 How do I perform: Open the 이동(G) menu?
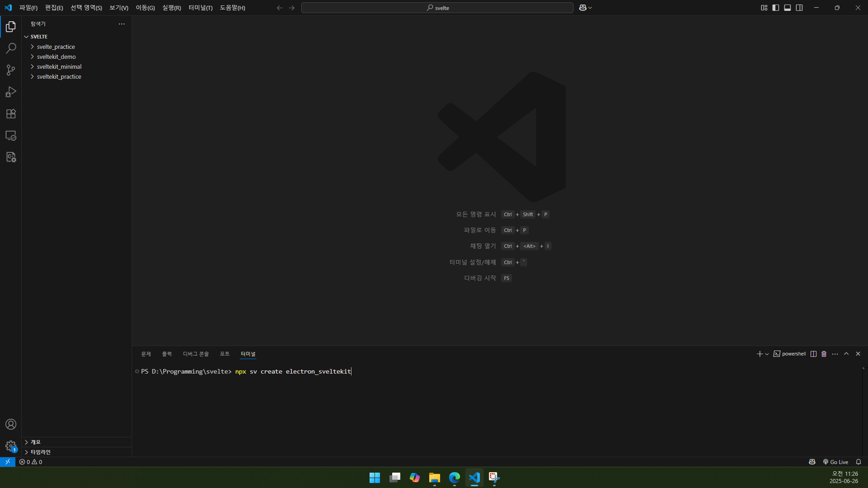(145, 8)
